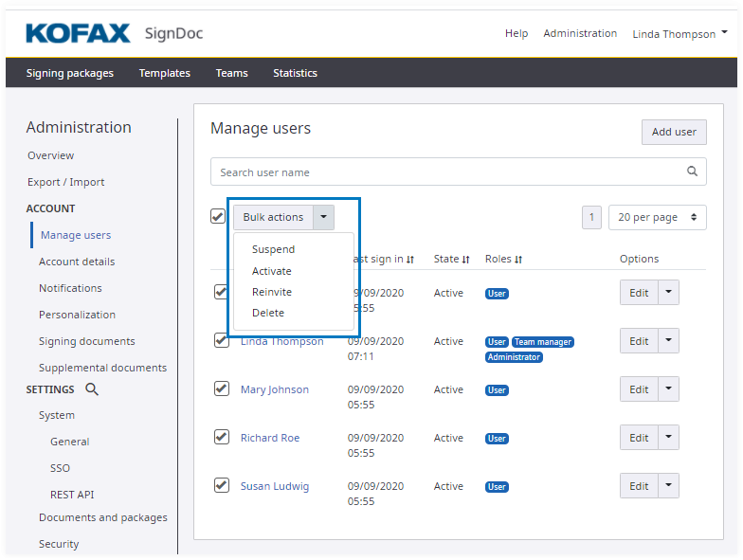Choose Suspend from Bulk actions menu
Image resolution: width=743 pixels, height=560 pixels.
(273, 249)
